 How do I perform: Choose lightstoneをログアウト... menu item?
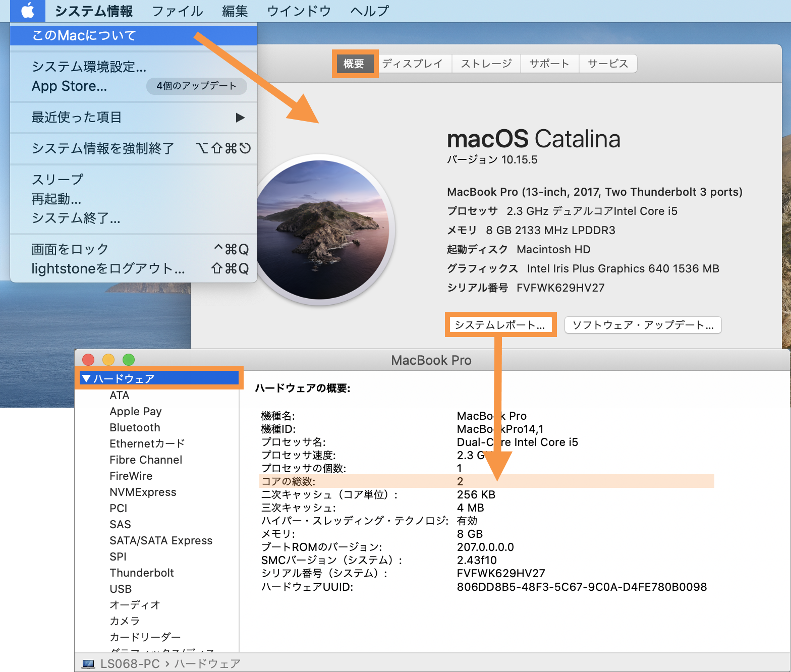(x=134, y=268)
